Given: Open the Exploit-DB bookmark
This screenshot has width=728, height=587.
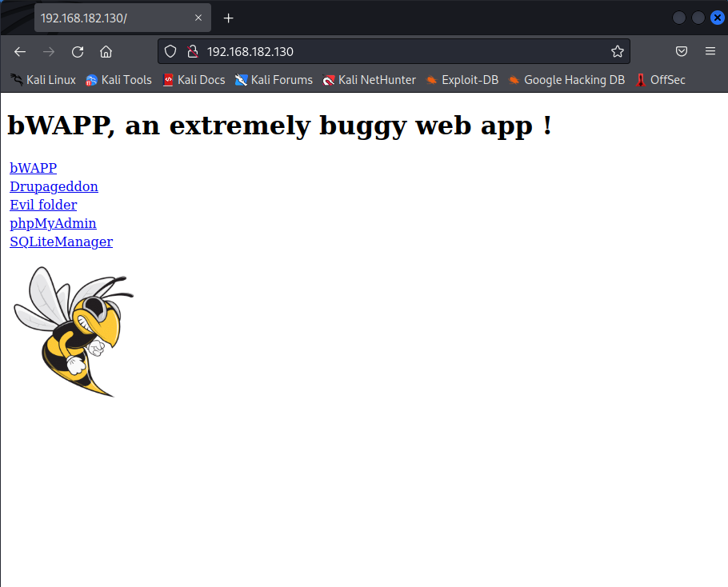Looking at the screenshot, I should (462, 80).
